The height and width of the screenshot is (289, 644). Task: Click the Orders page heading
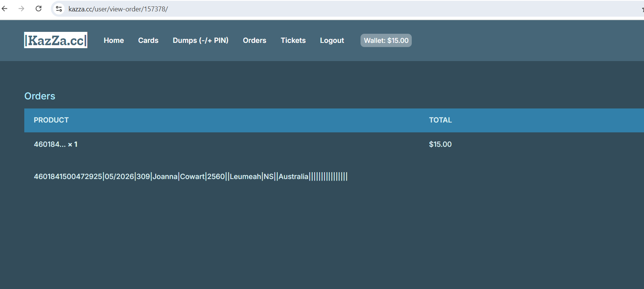click(40, 96)
